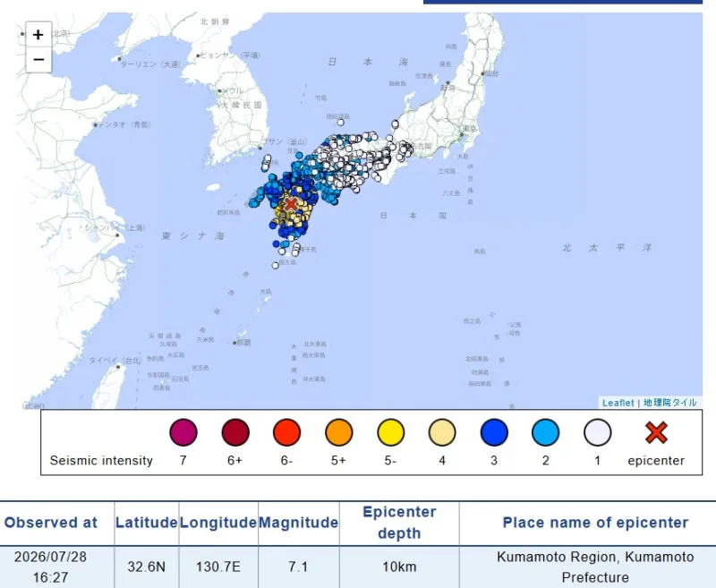Screen dimensions: 716x588
Task: Zoom in on the map
Action: (x=38, y=35)
